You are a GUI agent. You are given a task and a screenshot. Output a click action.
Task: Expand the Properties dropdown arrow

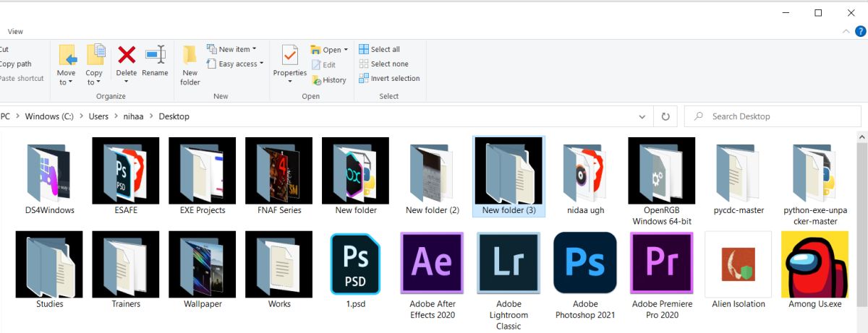[289, 82]
